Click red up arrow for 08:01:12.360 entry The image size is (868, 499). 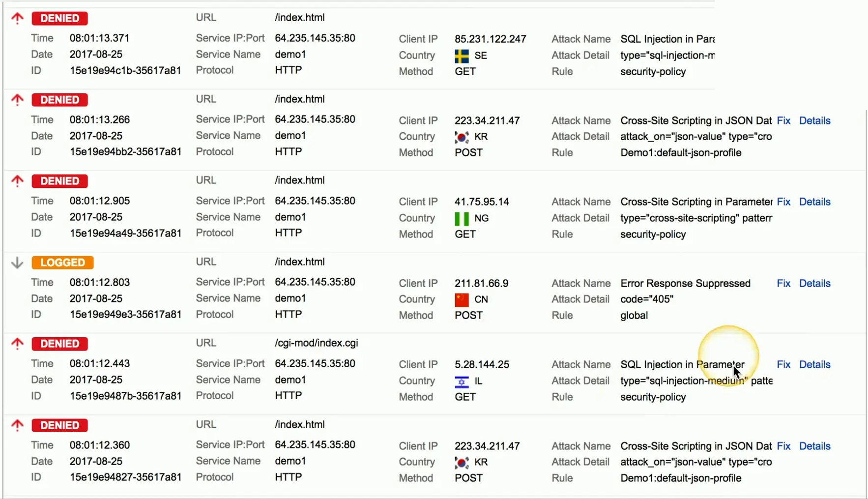pos(17,425)
